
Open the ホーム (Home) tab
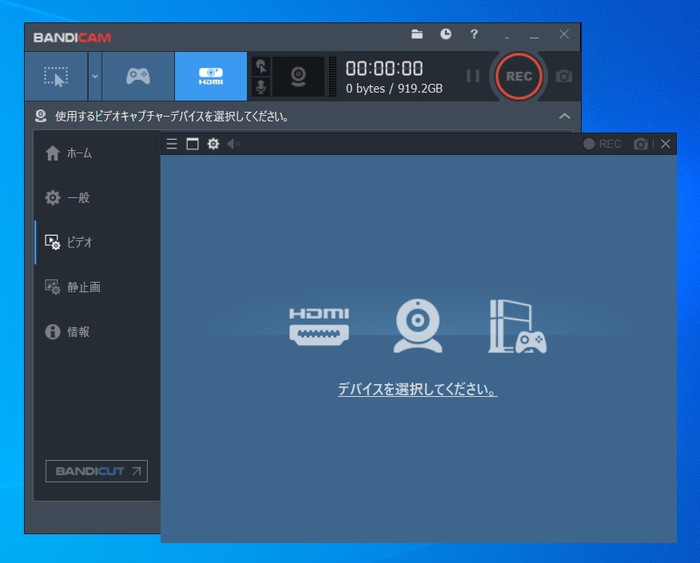(x=96, y=153)
